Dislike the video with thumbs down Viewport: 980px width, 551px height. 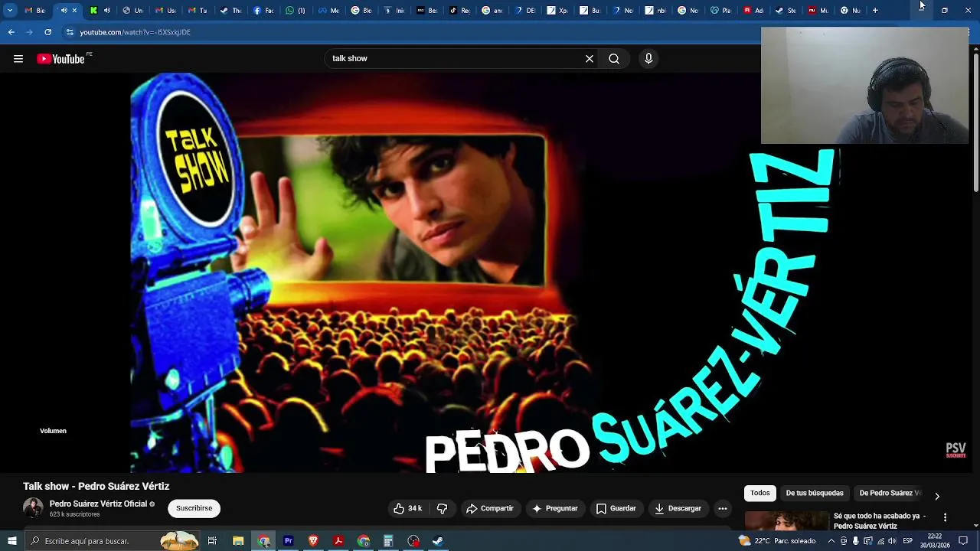pyautogui.click(x=442, y=508)
